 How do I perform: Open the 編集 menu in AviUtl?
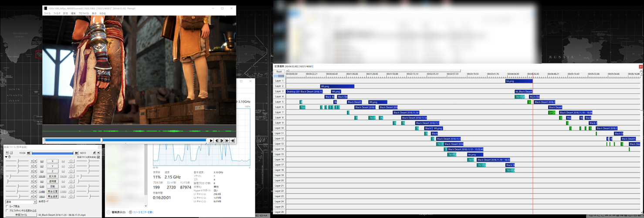pyautogui.click(x=73, y=14)
